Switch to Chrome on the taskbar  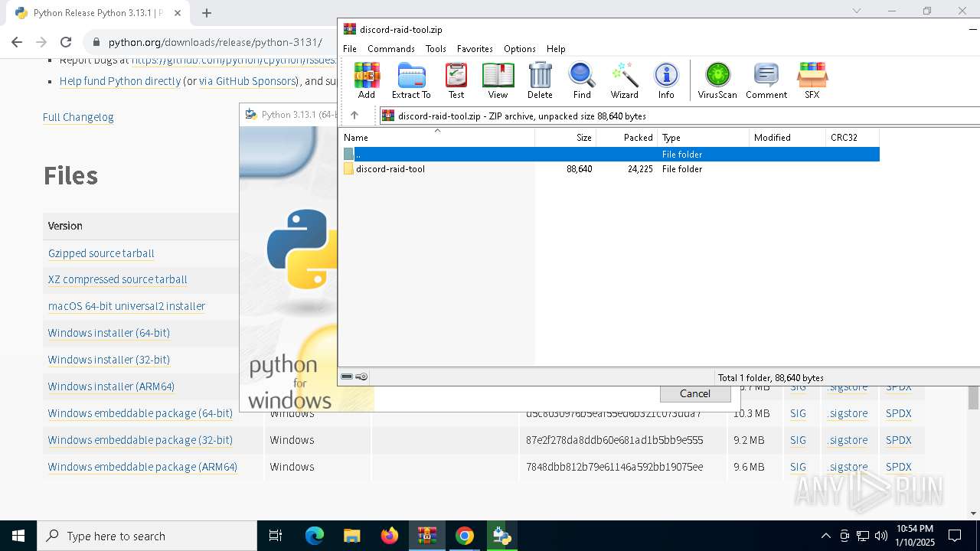tap(465, 536)
